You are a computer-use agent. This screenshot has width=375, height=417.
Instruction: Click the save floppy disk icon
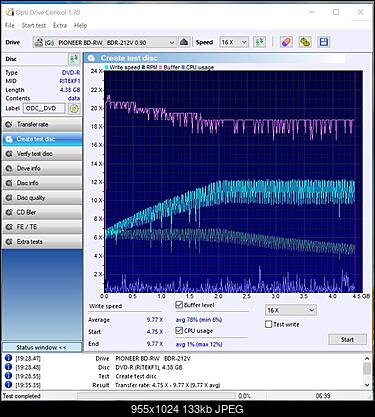[x=324, y=42]
